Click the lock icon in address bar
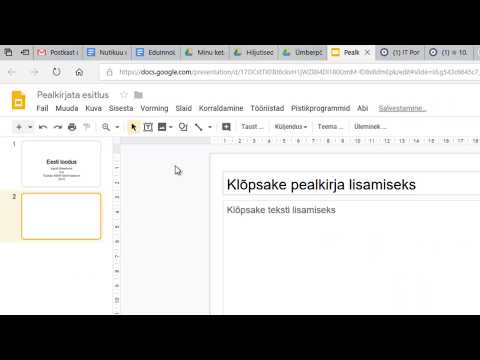The height and width of the screenshot is (360, 480). [x=109, y=72]
